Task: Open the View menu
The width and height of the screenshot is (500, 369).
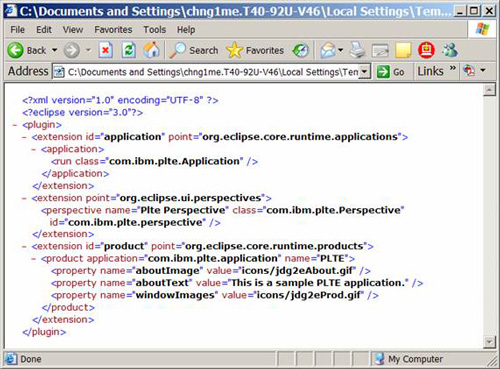Action: 73,30
